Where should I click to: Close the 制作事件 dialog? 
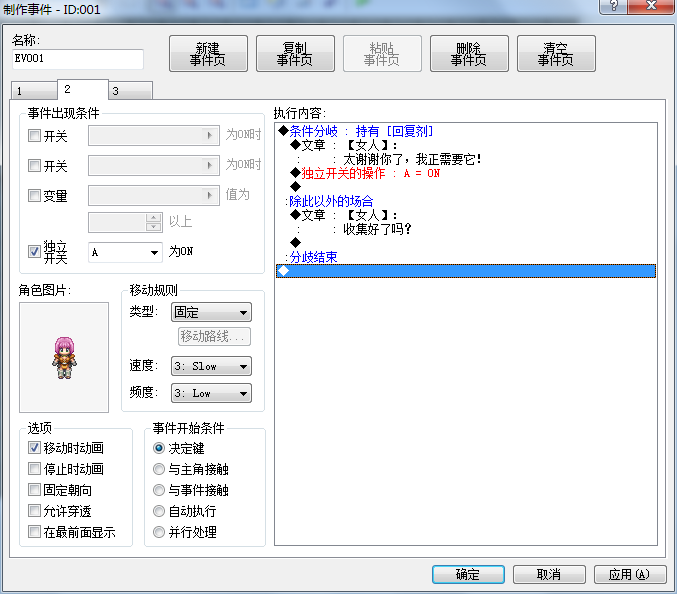point(651,6)
